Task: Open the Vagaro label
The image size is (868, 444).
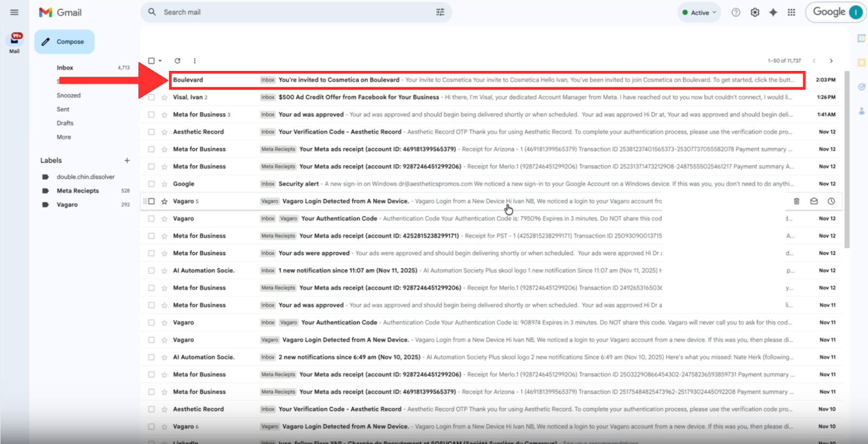Action: (67, 205)
